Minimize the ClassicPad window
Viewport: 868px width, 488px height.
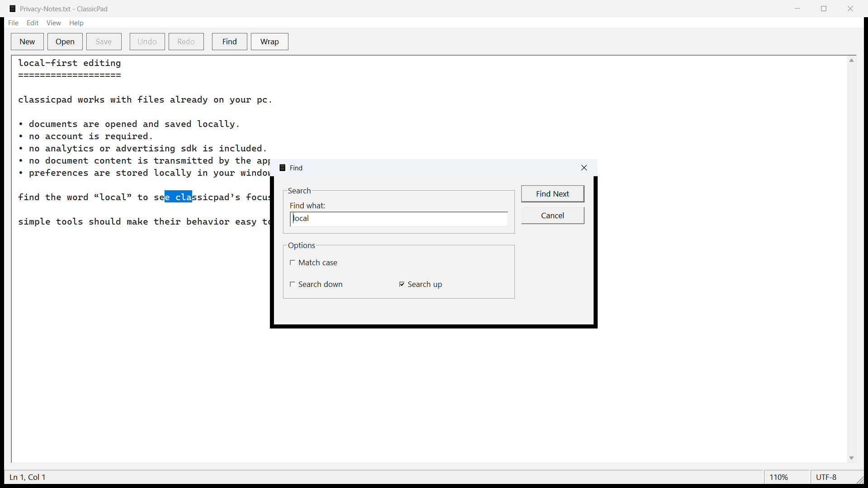tap(797, 9)
